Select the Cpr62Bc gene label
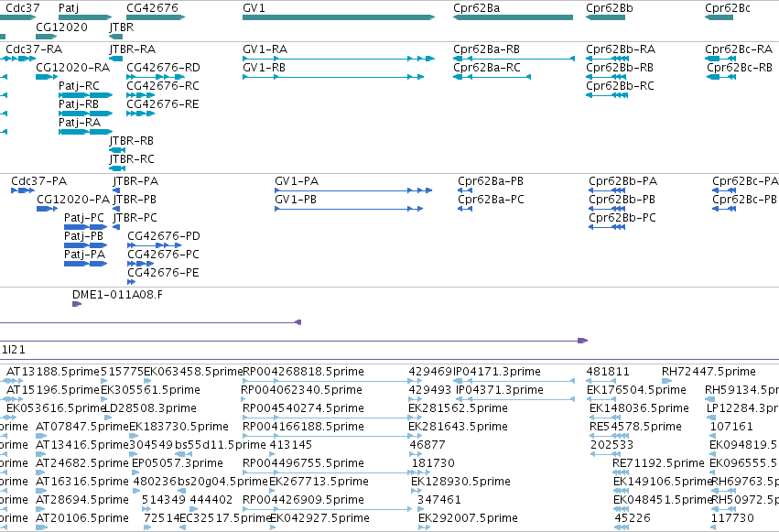Image resolution: width=779 pixels, height=532 pixels. click(x=728, y=8)
